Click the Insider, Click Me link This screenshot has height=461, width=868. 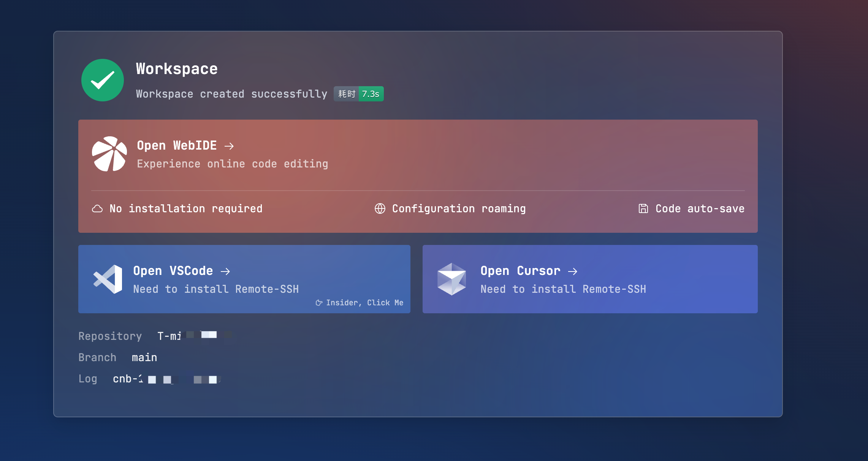click(364, 303)
